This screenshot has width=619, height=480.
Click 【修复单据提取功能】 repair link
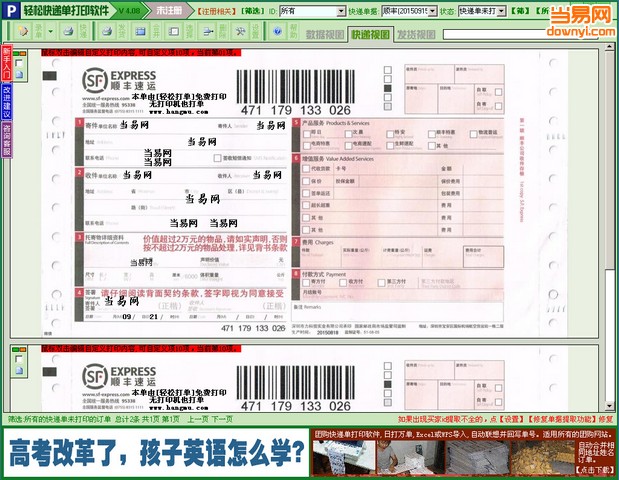click(562, 419)
